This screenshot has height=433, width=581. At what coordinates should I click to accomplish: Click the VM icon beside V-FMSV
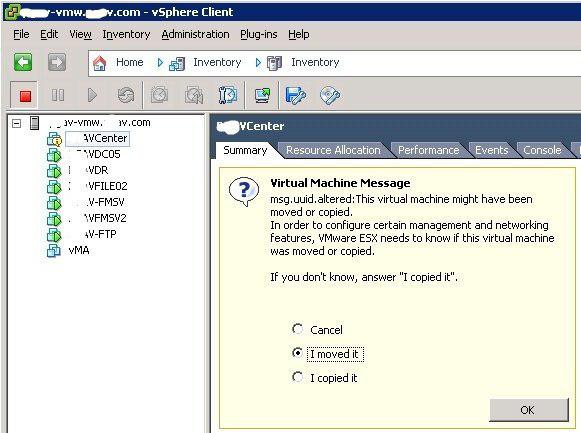pyautogui.click(x=54, y=203)
